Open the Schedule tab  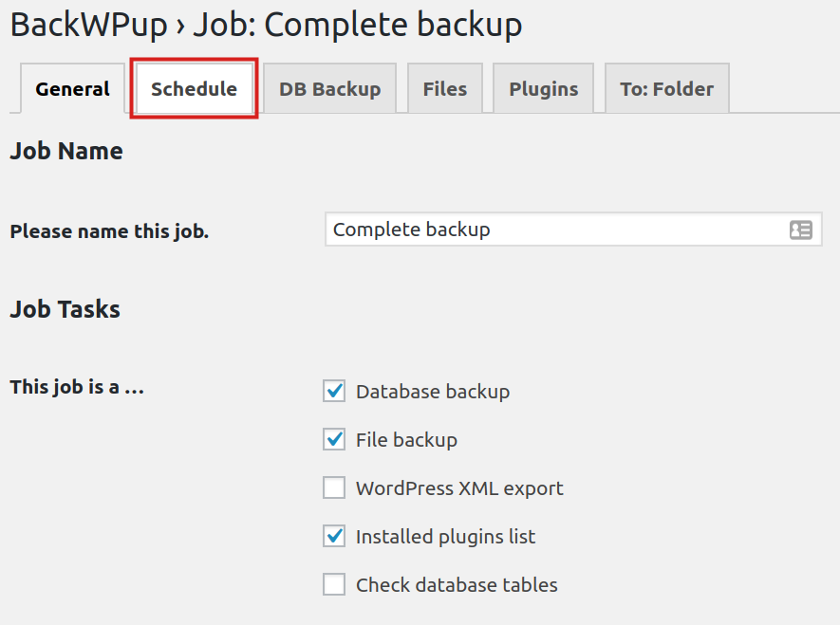pos(194,89)
